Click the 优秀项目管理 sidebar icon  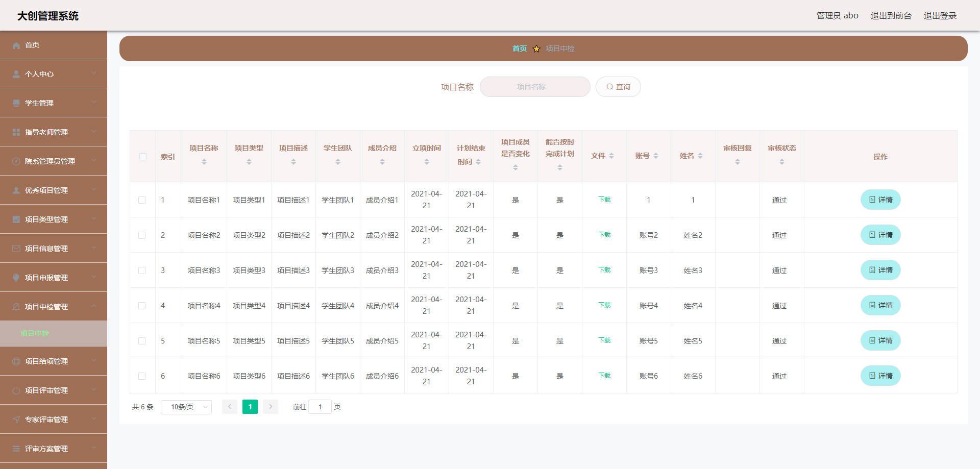[x=16, y=191]
